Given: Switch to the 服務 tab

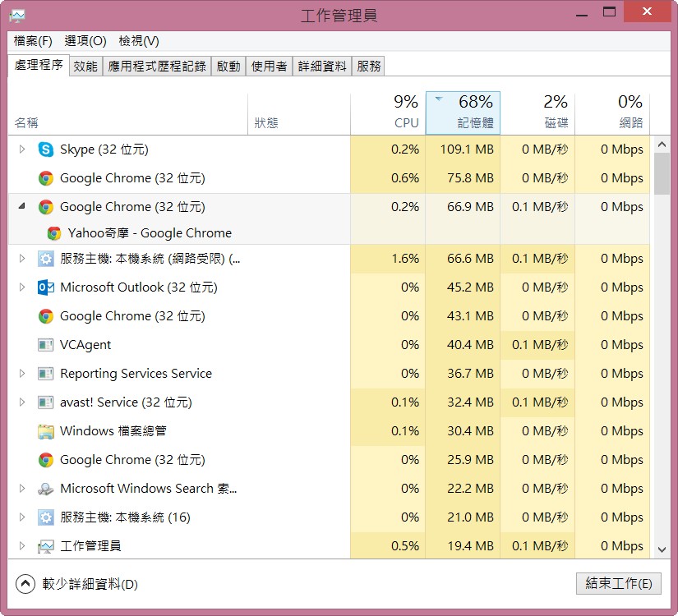Looking at the screenshot, I should [369, 67].
